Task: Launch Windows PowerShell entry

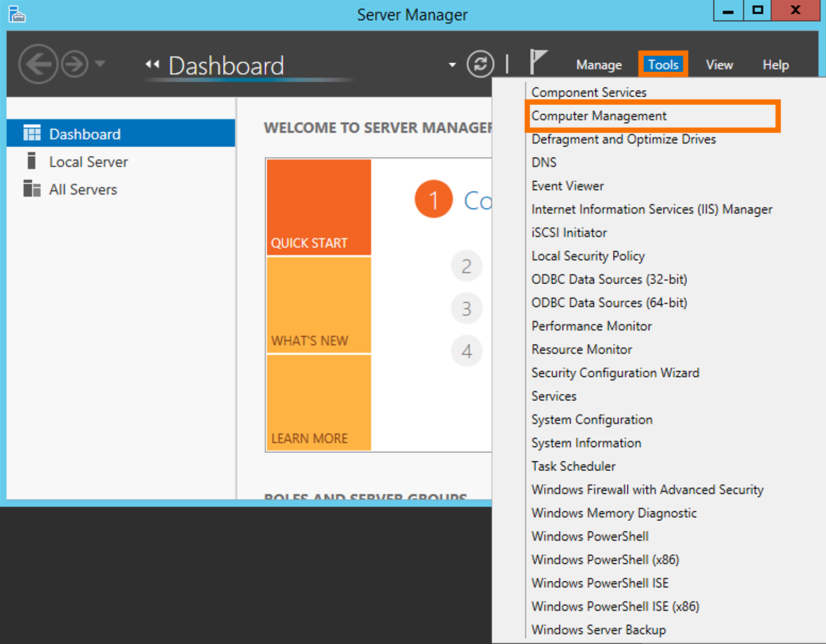Action: tap(590, 537)
